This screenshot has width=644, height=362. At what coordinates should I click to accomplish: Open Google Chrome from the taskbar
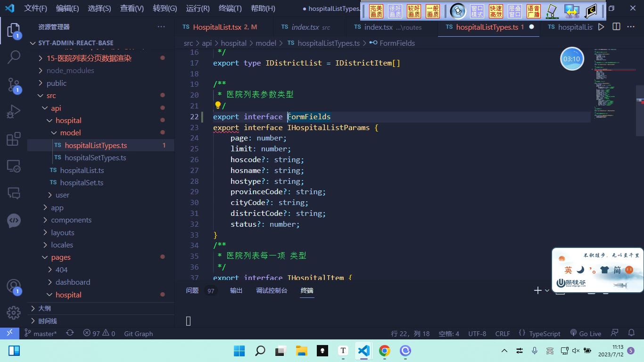pos(385,351)
